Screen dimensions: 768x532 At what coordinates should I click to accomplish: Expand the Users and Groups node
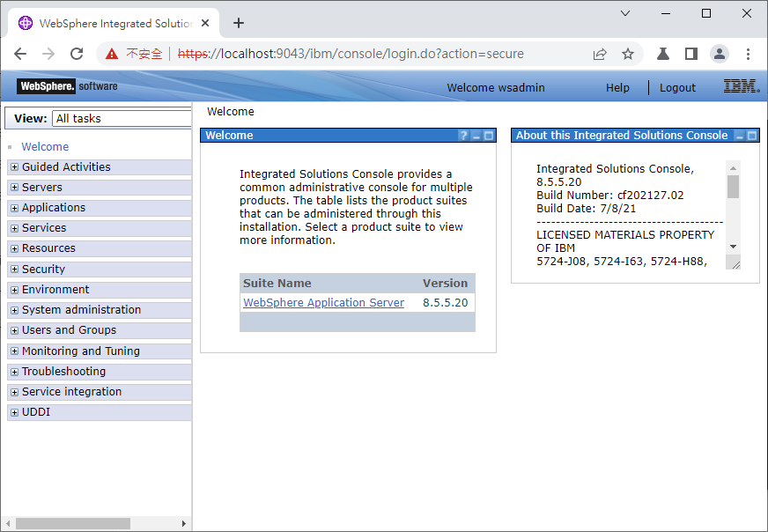coord(15,330)
